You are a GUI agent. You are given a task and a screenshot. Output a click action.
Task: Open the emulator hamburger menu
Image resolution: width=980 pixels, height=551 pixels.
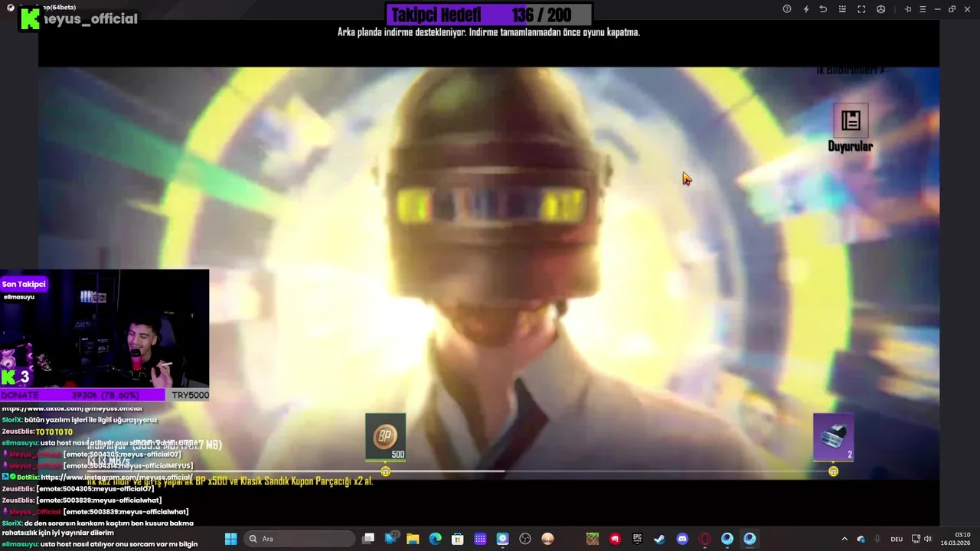(x=923, y=9)
